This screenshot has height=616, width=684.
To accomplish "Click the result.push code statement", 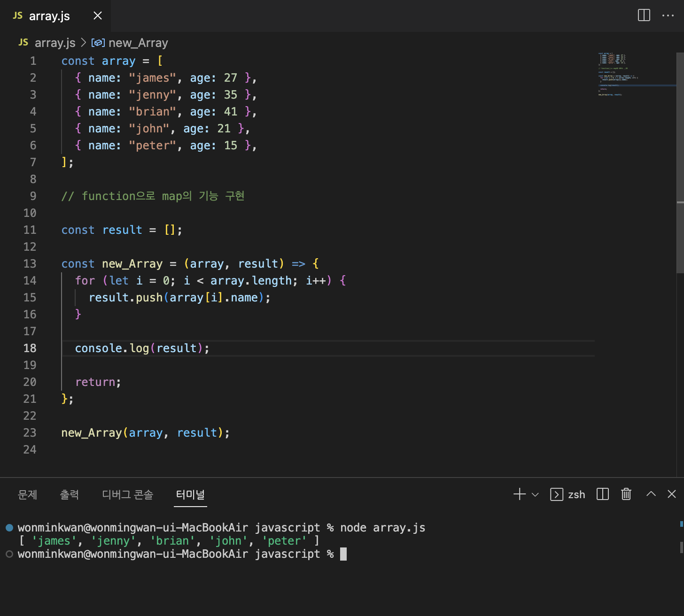I will (x=179, y=298).
